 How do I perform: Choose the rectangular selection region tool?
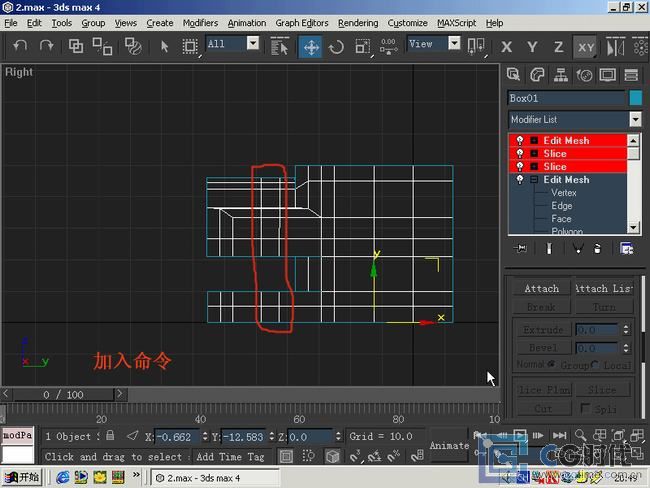(190, 46)
